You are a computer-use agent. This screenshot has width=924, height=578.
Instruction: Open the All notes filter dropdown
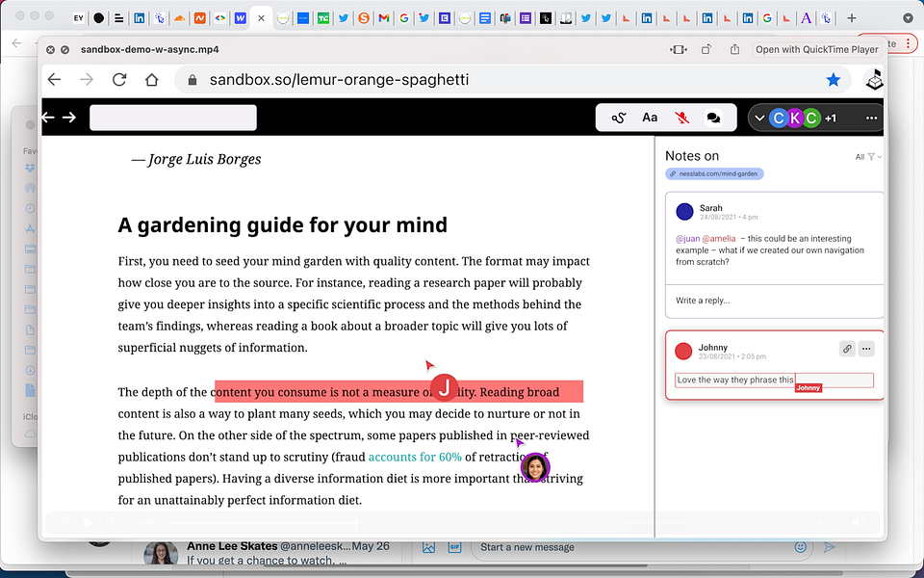[x=868, y=157]
